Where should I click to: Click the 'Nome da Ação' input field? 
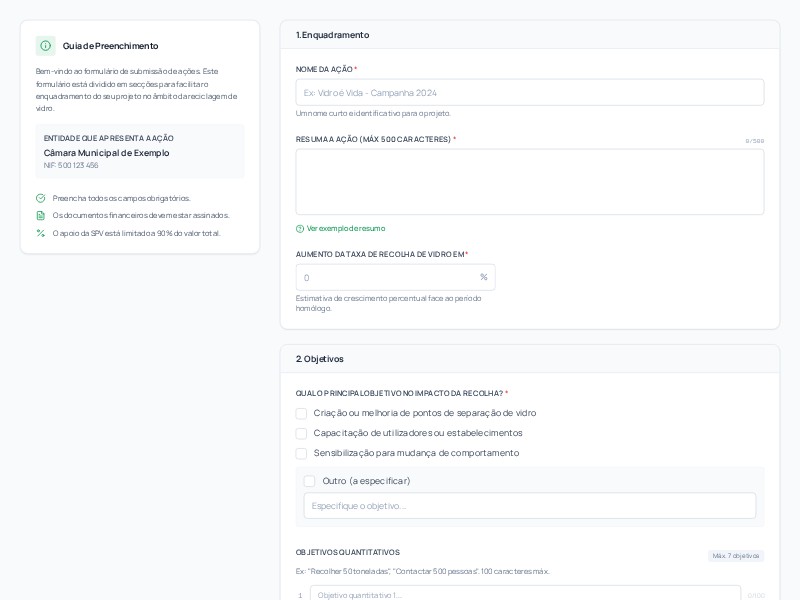(x=530, y=92)
